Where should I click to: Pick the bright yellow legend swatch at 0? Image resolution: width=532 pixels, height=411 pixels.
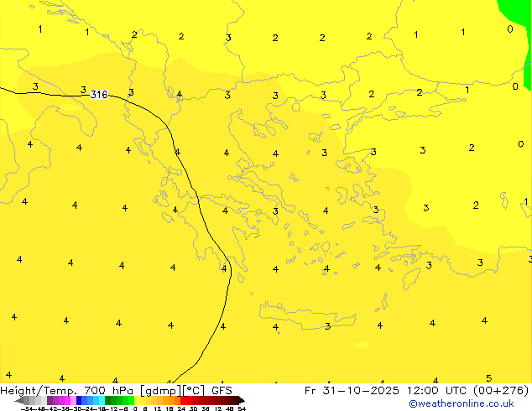[x=137, y=400]
